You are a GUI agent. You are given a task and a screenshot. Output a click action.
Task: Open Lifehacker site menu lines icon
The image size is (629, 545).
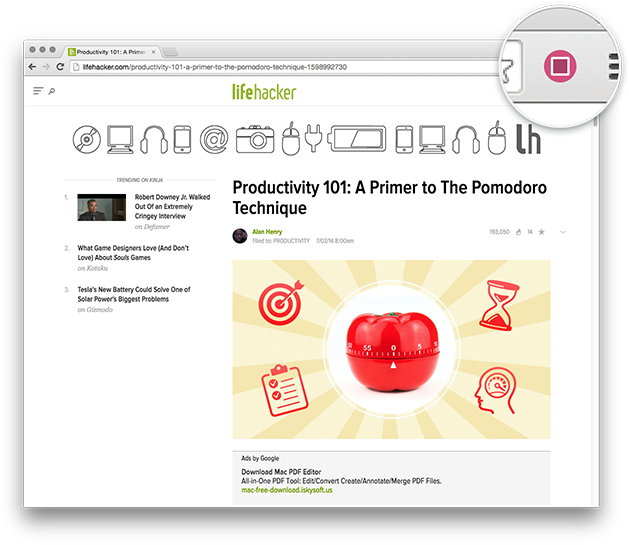click(x=38, y=91)
